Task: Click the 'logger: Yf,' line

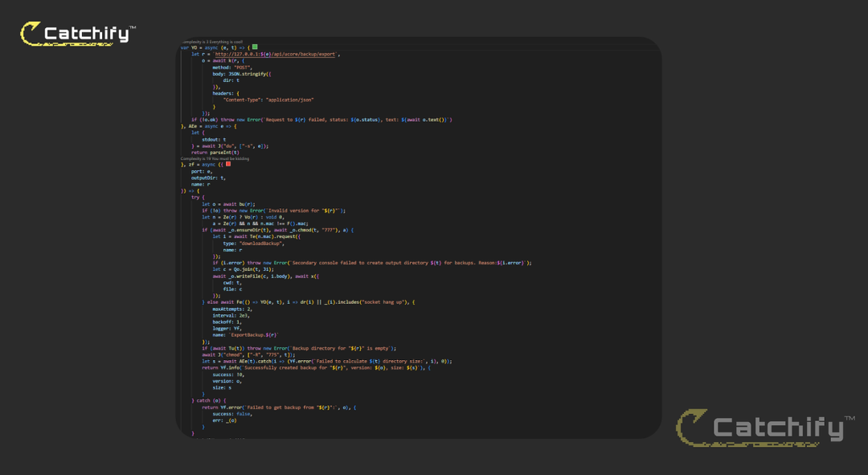Action: coord(227,328)
